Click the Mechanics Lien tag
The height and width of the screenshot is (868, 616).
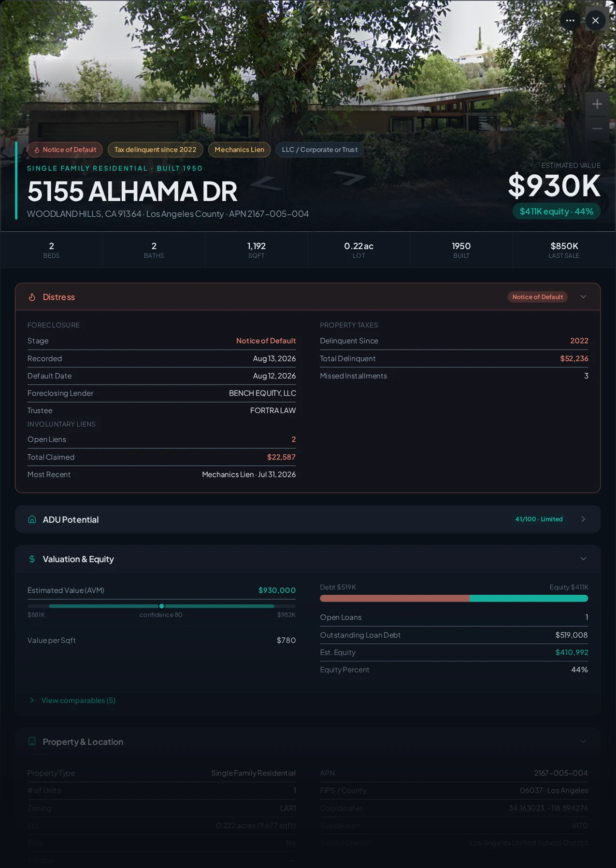[239, 150]
